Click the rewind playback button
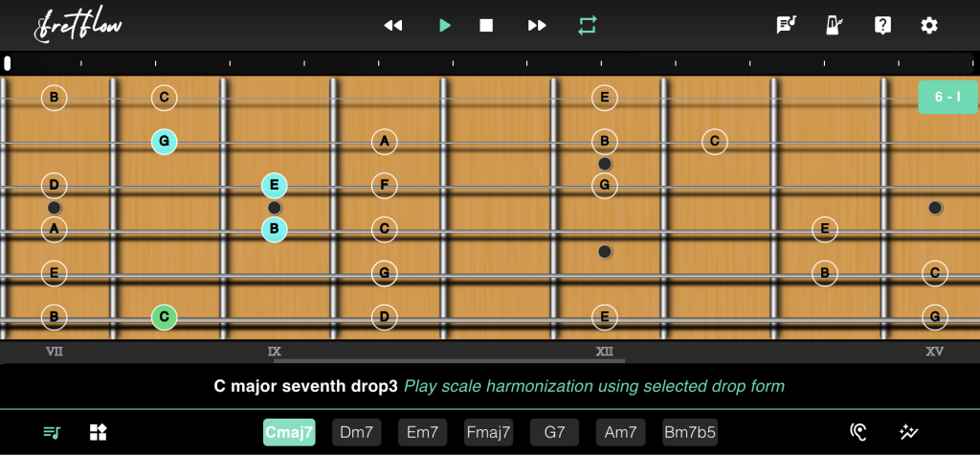 pos(393,26)
